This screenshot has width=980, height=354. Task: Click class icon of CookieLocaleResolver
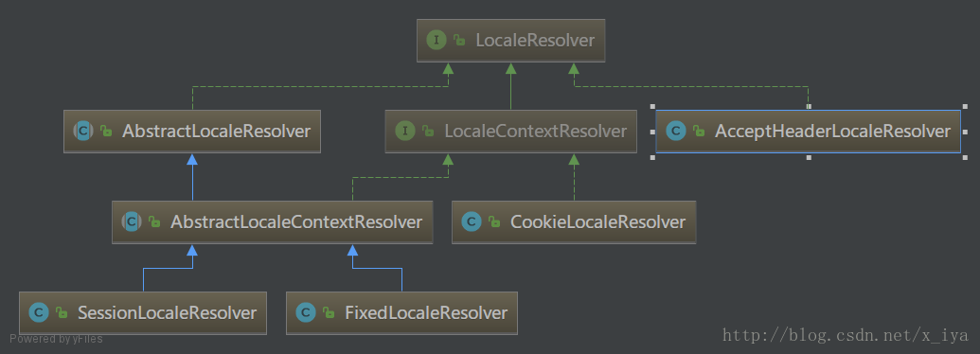472,221
